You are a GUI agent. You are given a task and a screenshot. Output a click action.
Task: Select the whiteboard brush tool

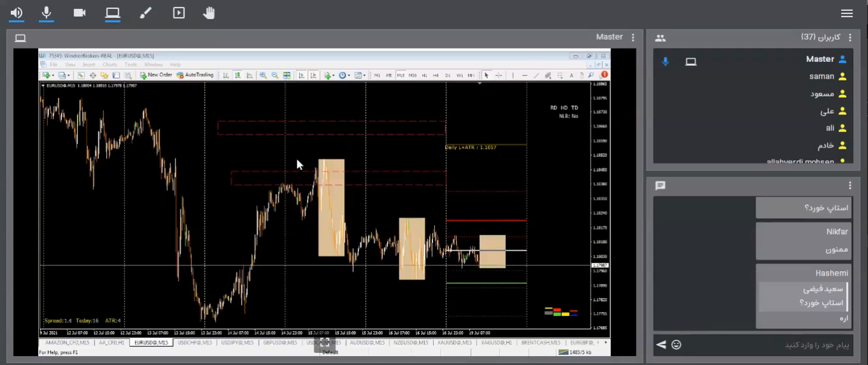click(145, 13)
